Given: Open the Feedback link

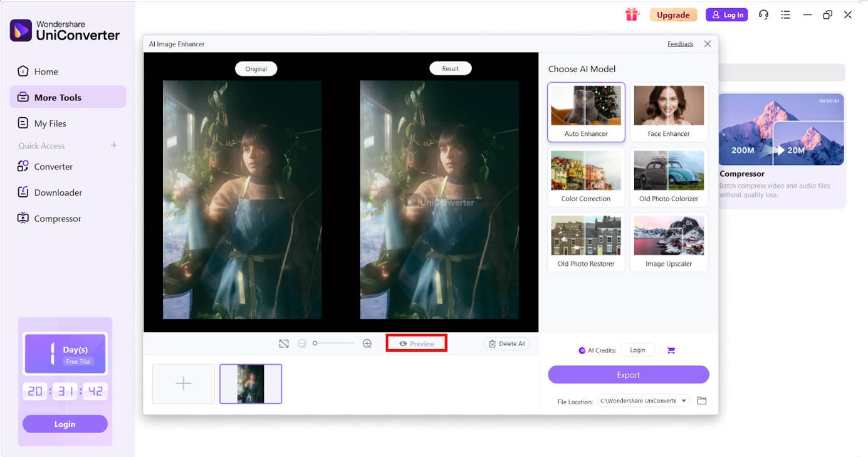Looking at the screenshot, I should 680,44.
